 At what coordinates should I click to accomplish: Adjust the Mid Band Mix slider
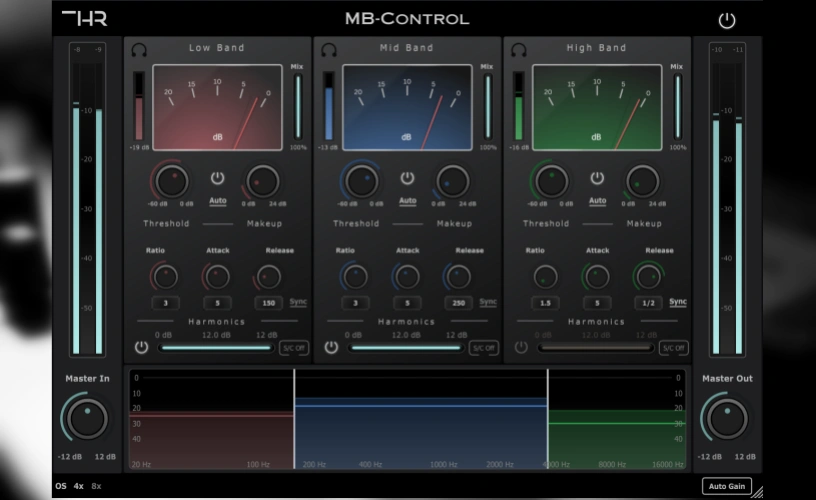[488, 107]
